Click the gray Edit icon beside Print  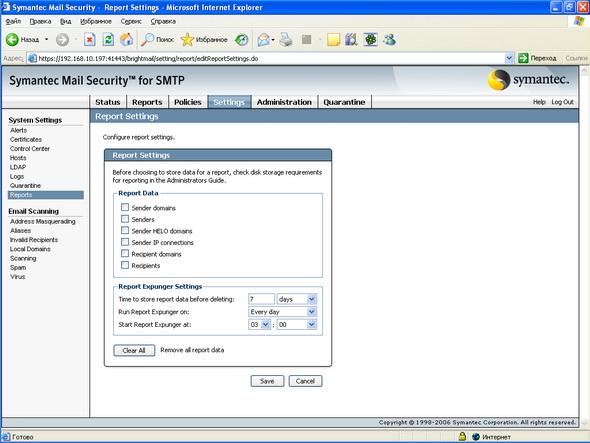pyautogui.click(x=307, y=40)
